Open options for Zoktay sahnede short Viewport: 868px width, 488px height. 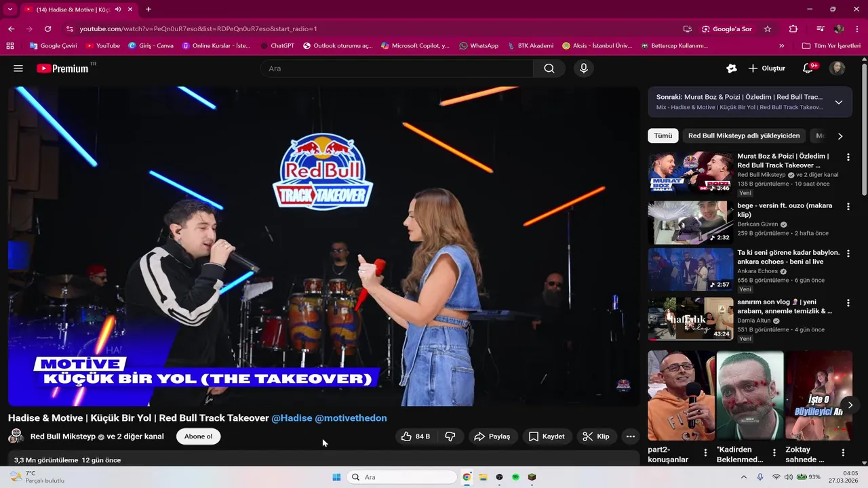point(844,453)
